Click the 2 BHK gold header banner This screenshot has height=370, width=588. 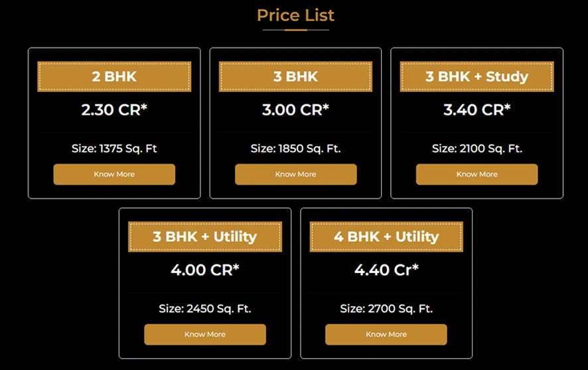pos(114,76)
